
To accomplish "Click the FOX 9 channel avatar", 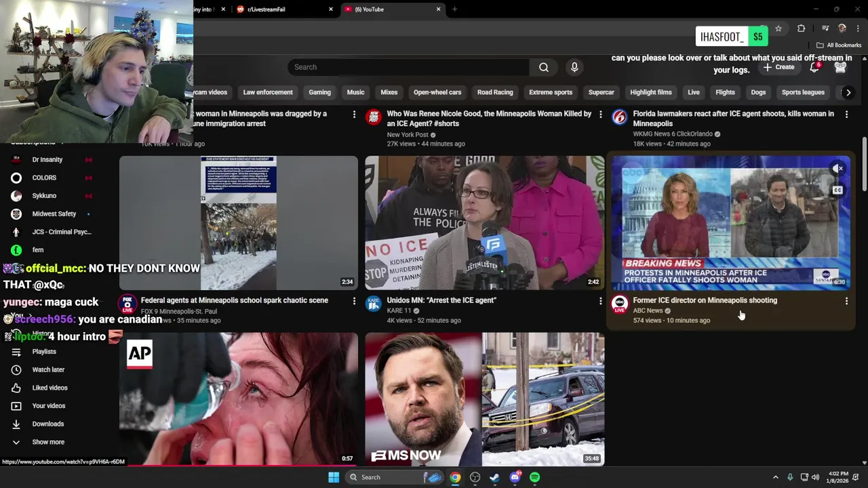I will pyautogui.click(x=127, y=304).
